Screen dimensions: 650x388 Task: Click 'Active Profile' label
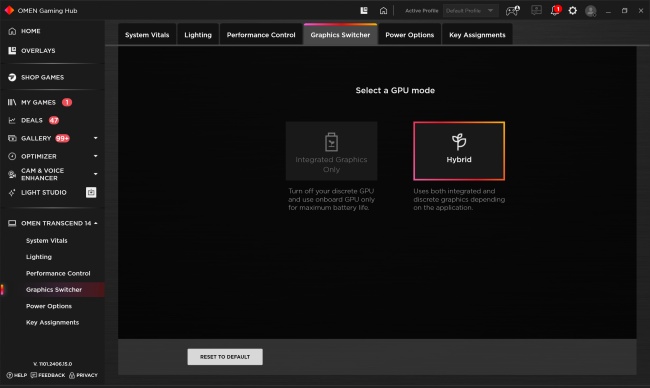click(x=422, y=11)
